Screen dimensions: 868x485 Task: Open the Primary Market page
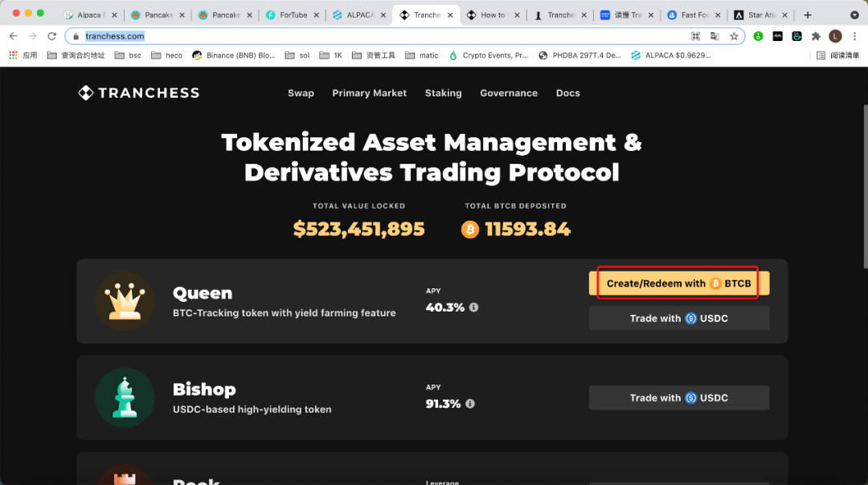(369, 93)
